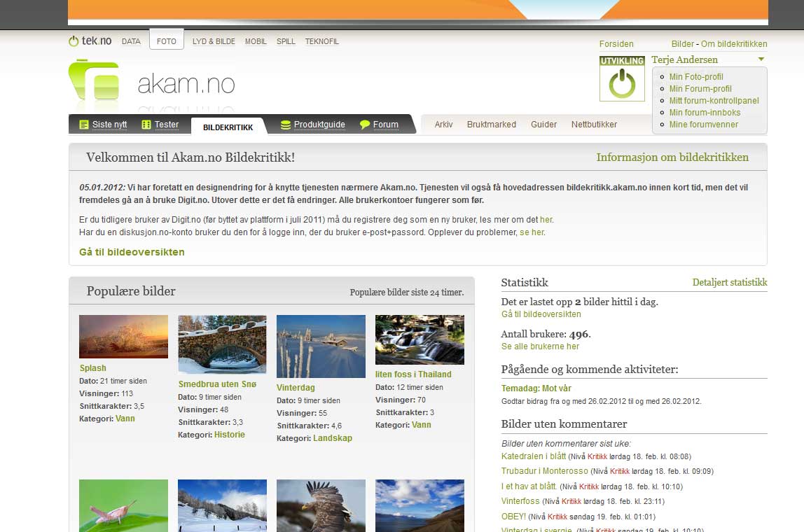
Task: Open Min Forum-profil
Action: coord(700,89)
